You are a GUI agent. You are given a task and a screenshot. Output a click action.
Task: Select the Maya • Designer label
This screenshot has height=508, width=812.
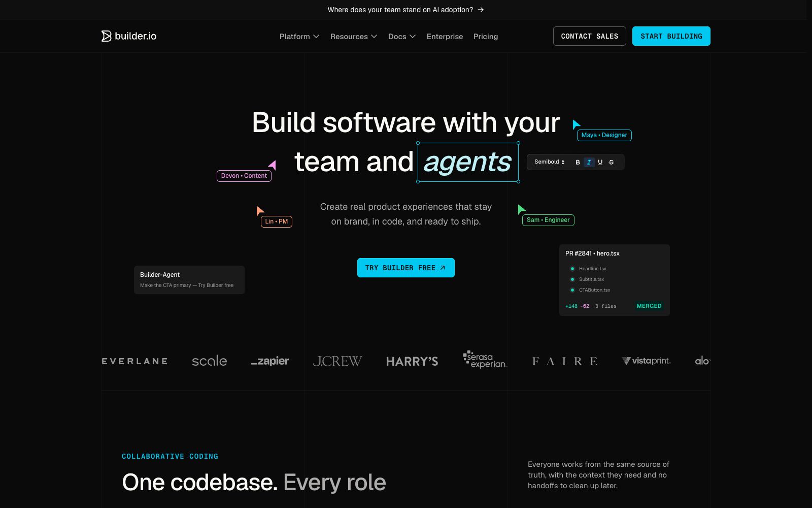pyautogui.click(x=604, y=135)
